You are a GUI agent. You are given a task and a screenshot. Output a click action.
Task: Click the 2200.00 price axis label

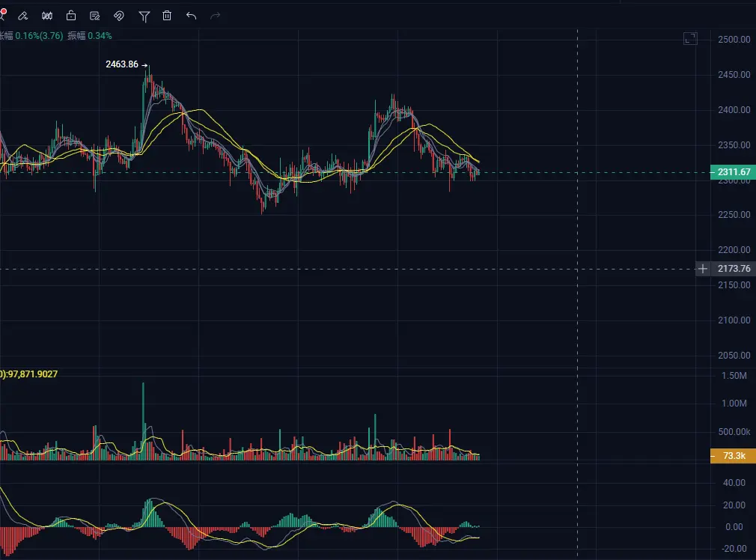click(734, 250)
